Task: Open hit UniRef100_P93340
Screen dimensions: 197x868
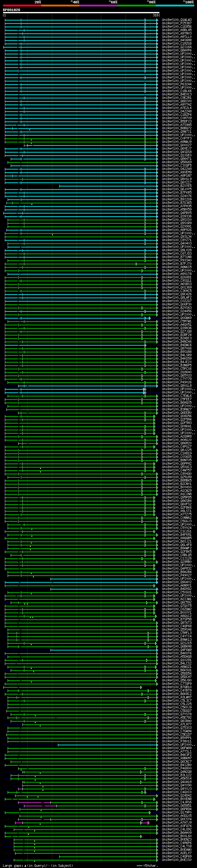Action: [176, 260]
